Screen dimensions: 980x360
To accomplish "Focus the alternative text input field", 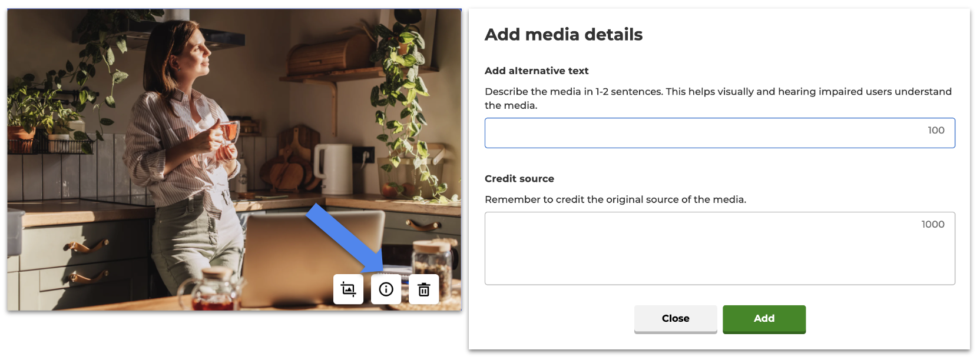I will coord(701,133).
